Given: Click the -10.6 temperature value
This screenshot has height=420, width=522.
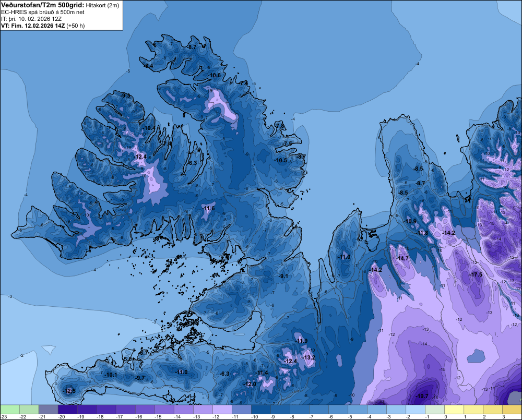Looking at the screenshot, I should (215, 75).
